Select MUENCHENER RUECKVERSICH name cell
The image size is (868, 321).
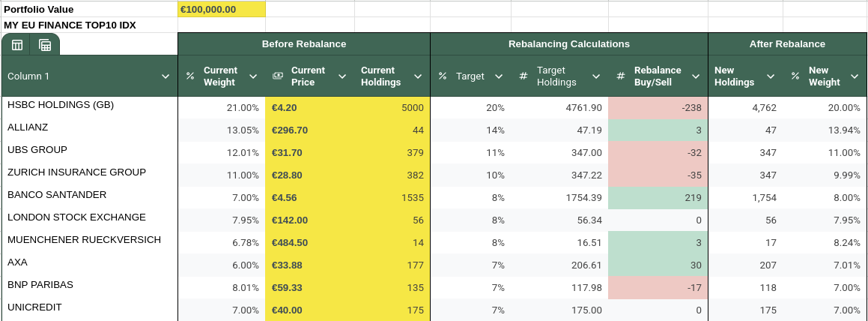pos(90,243)
